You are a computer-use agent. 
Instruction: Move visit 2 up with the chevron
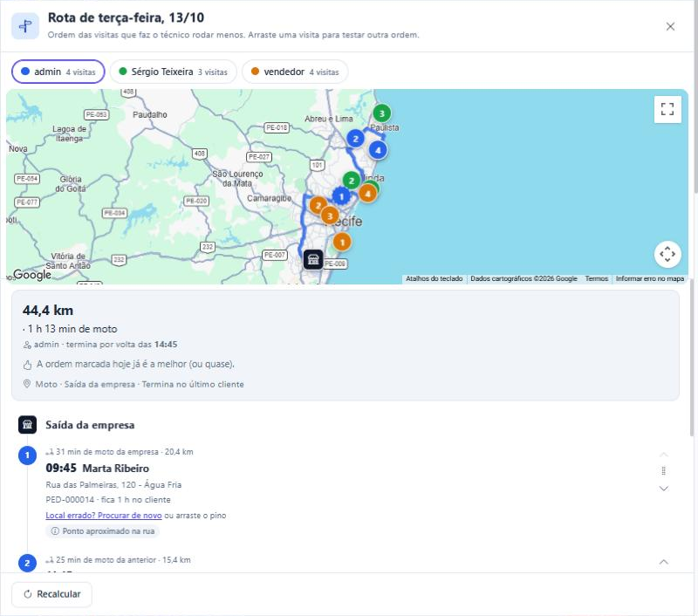663,562
